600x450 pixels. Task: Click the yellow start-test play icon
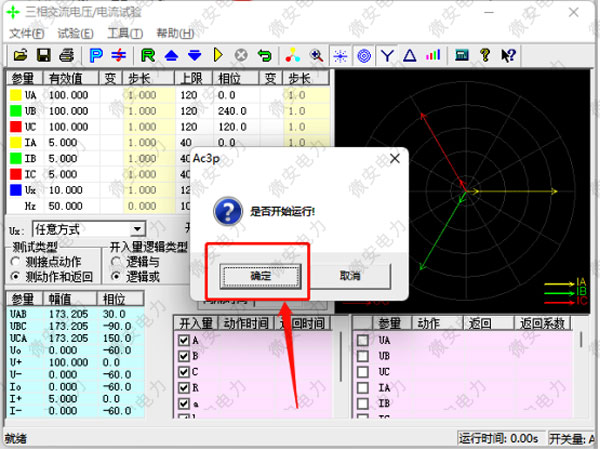tap(217, 55)
